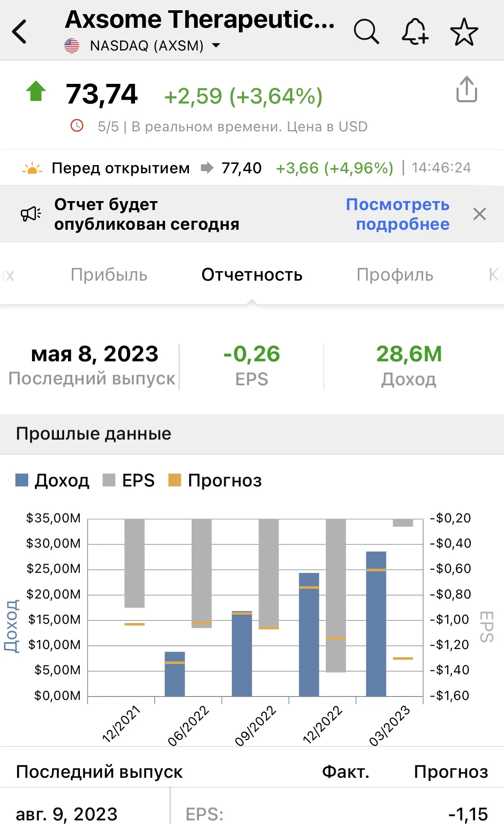Tap the 28,6M Доход value
504x824 pixels.
point(409,354)
